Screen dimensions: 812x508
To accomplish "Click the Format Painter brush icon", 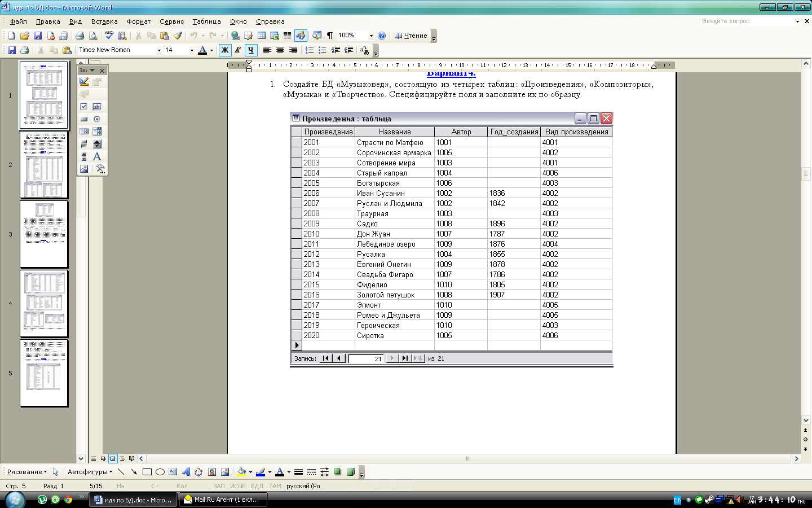I will 178,36.
